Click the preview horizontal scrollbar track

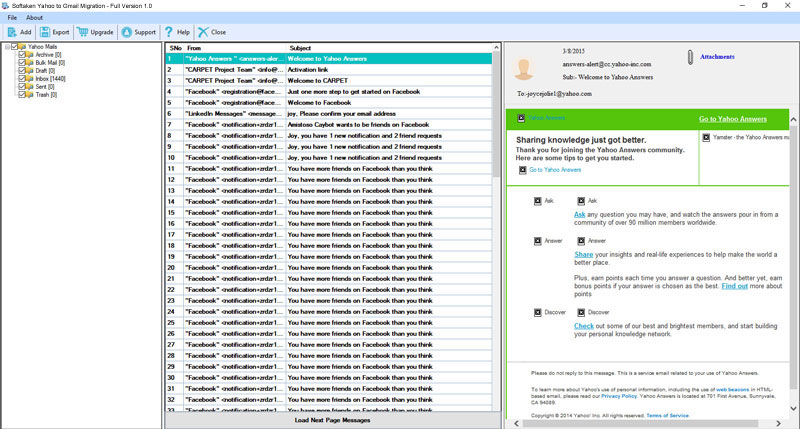click(647, 423)
